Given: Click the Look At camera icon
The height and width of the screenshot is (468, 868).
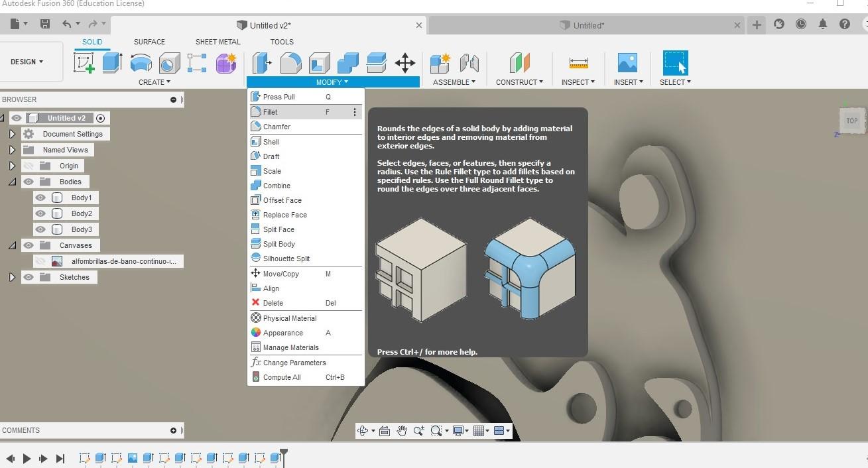Looking at the screenshot, I should (x=385, y=431).
